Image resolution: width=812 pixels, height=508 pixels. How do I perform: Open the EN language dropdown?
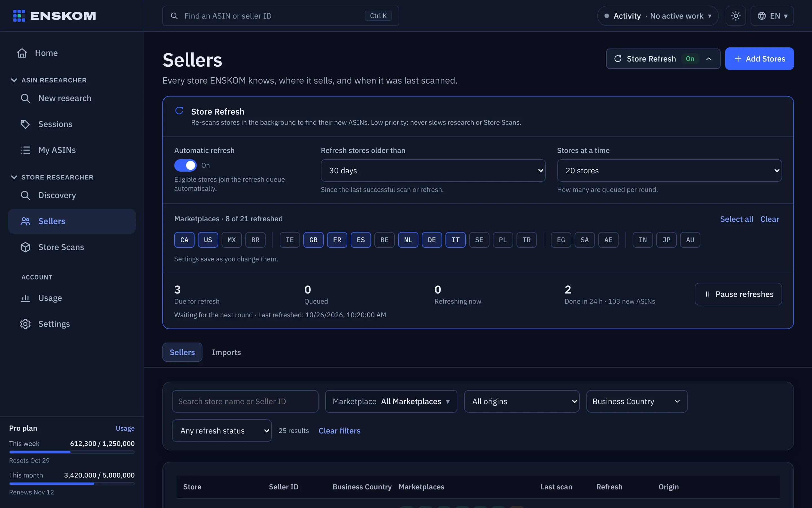click(x=772, y=16)
